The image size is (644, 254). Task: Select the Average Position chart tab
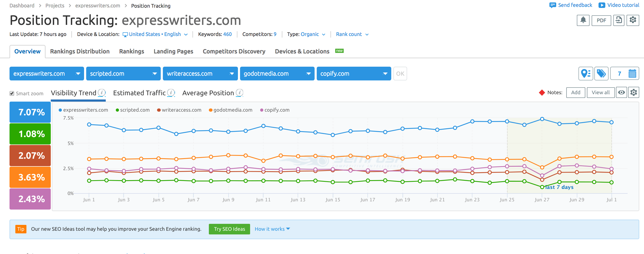(208, 93)
